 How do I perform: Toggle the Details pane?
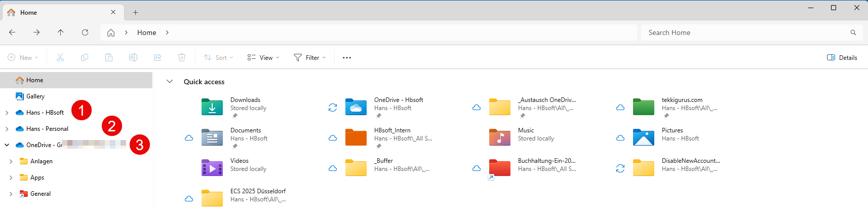842,58
